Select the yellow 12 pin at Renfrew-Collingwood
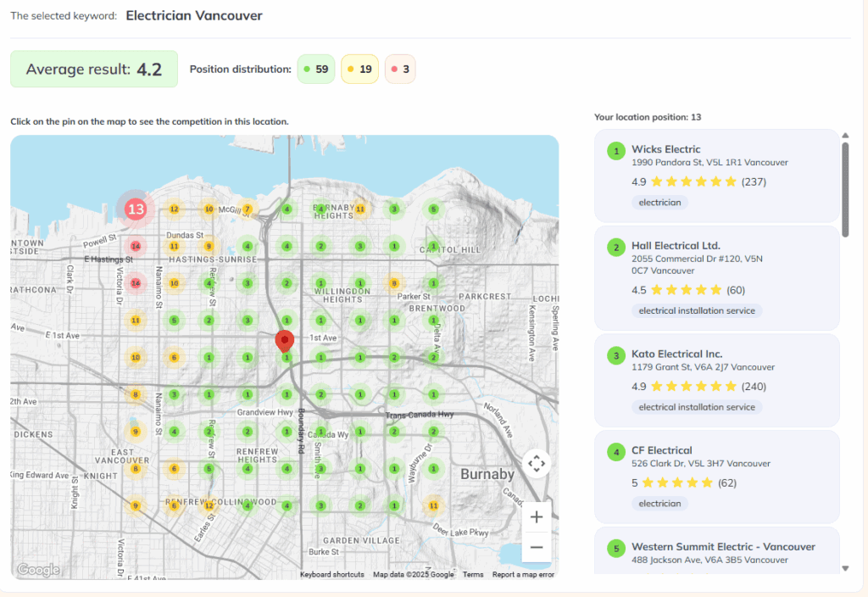The width and height of the screenshot is (868, 597). 209,505
